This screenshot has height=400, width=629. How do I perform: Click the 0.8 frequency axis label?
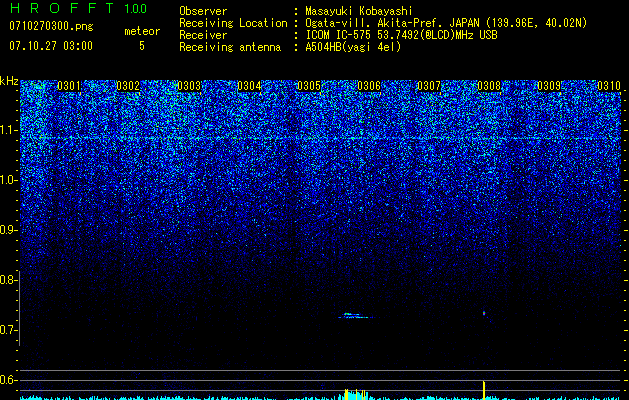click(x=7, y=280)
